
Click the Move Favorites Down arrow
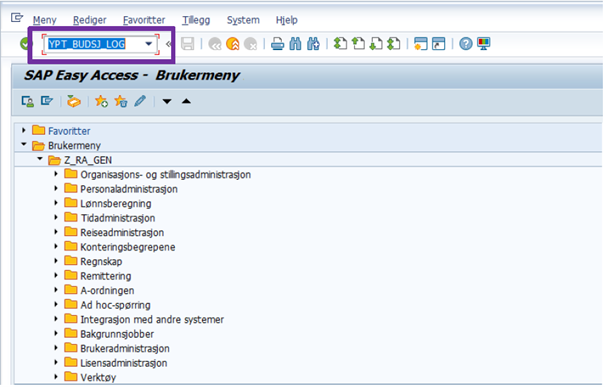pos(167,101)
